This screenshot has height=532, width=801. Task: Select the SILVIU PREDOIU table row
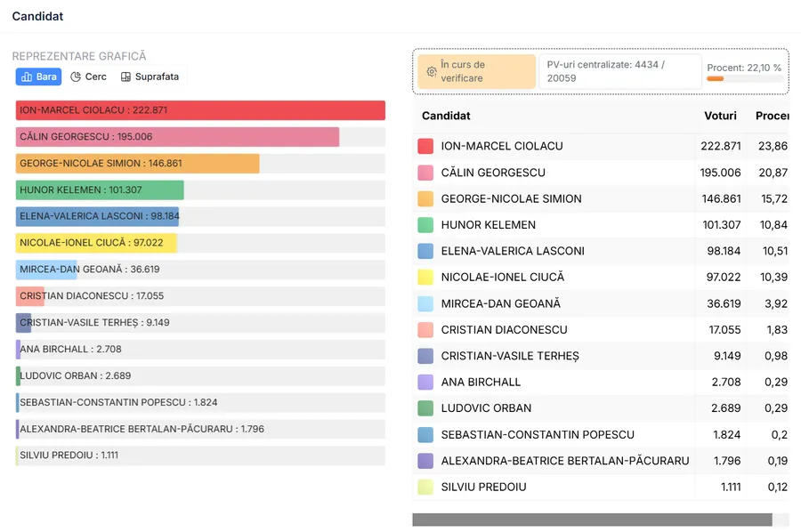578,487
